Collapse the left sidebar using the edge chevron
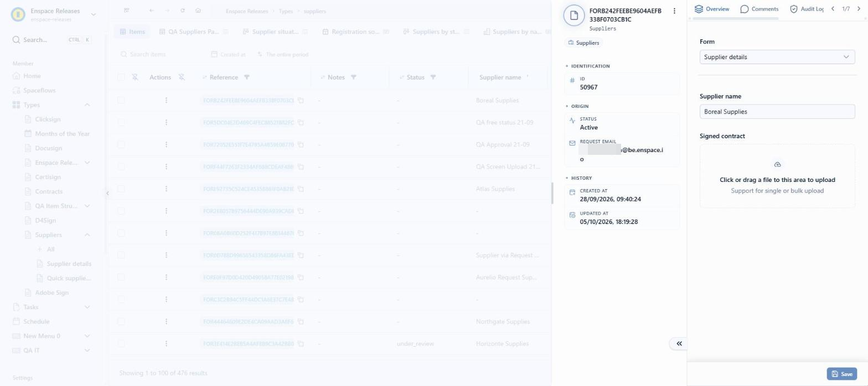This screenshot has height=386, width=868. (x=107, y=193)
